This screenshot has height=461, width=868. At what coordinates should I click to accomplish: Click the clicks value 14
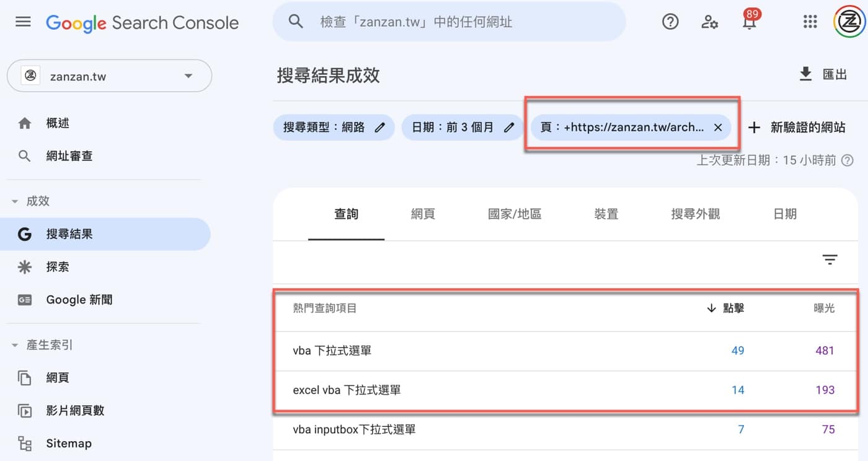coord(738,390)
